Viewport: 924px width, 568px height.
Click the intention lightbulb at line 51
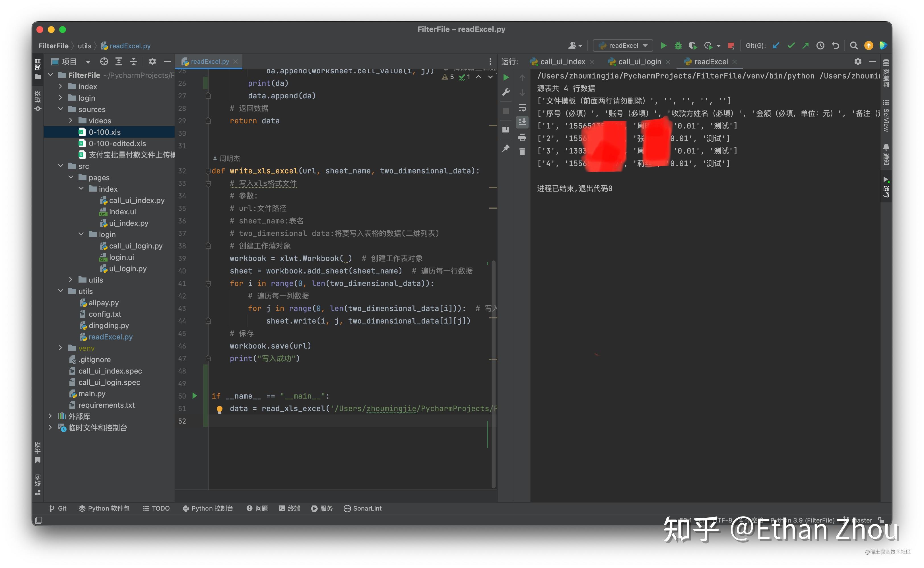220,409
